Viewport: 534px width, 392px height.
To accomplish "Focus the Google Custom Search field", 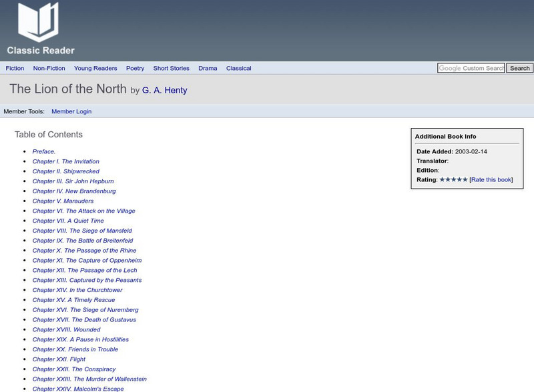I will coord(471,68).
